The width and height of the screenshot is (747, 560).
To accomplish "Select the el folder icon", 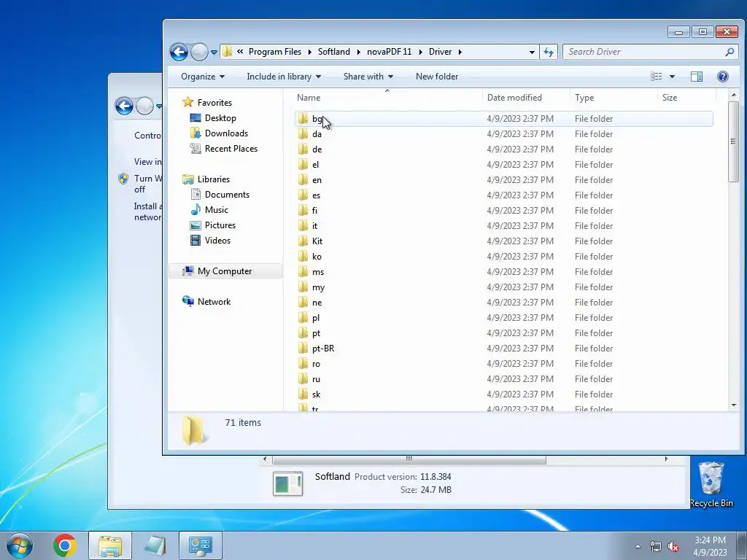I will click(x=303, y=164).
